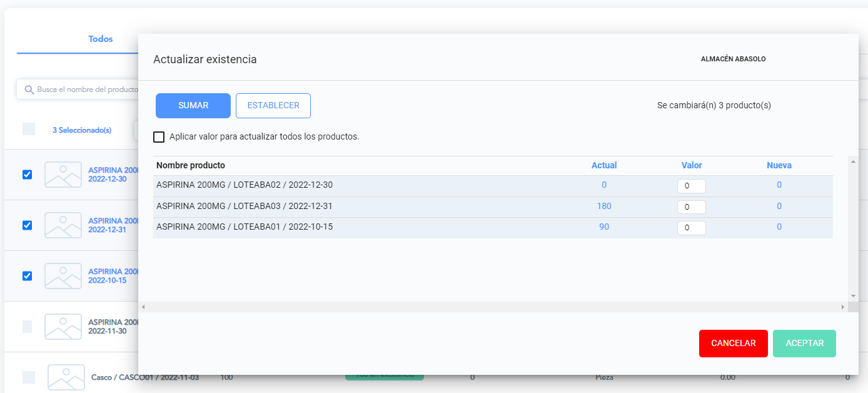Select row text 'ASPIRINA 200MG / LOTEABA02 / 2022-12-30'

(x=245, y=185)
